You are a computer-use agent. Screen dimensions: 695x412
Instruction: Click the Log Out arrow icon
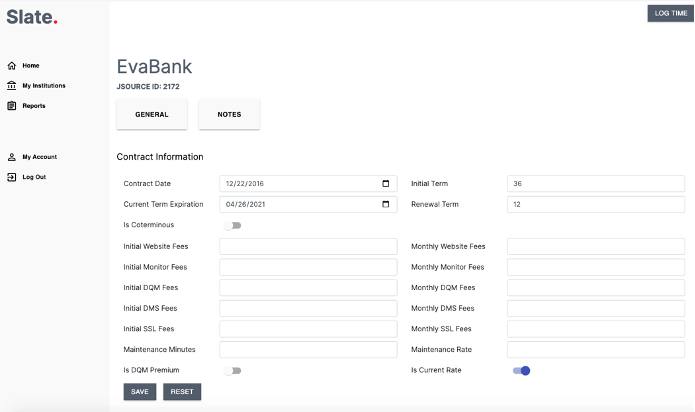11,177
